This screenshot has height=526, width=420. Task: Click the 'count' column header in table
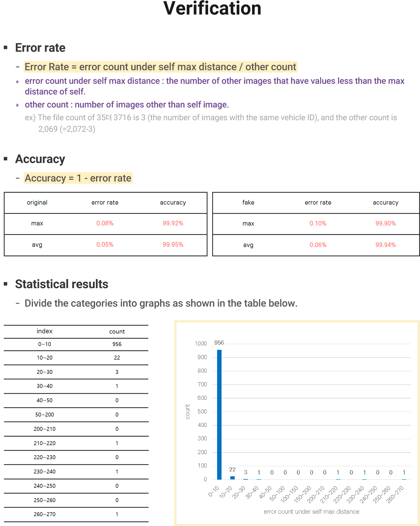[117, 332]
